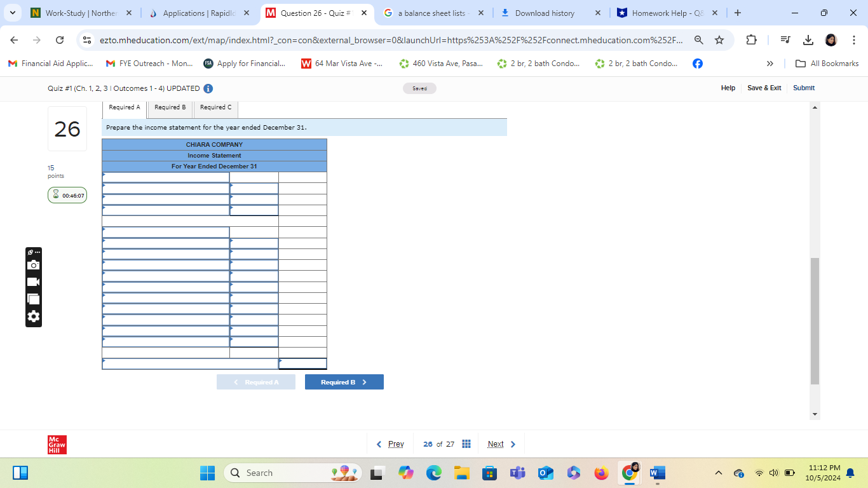Open Microsoft Word from the taskbar
The width and height of the screenshot is (868, 488).
(x=657, y=473)
